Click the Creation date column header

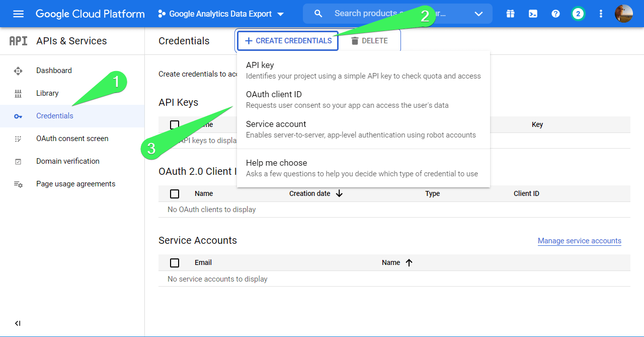[310, 193]
